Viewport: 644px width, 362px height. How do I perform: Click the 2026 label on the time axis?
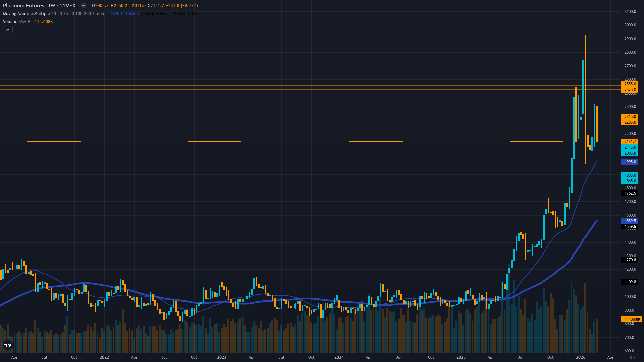[581, 357]
